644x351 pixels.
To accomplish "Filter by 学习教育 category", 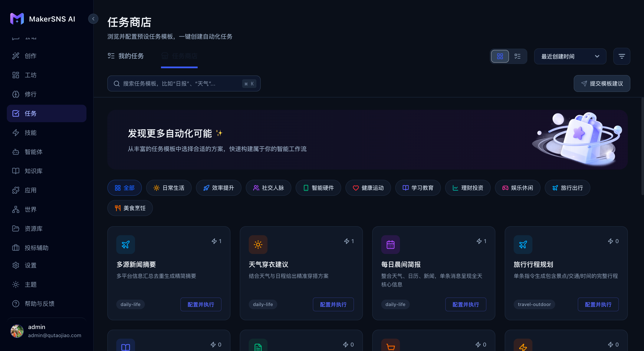I will (x=418, y=188).
